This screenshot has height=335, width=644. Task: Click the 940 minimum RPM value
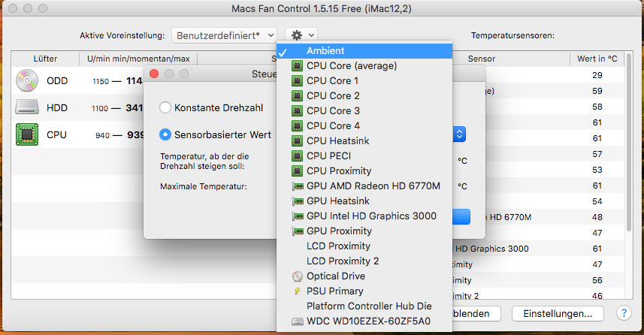102,135
